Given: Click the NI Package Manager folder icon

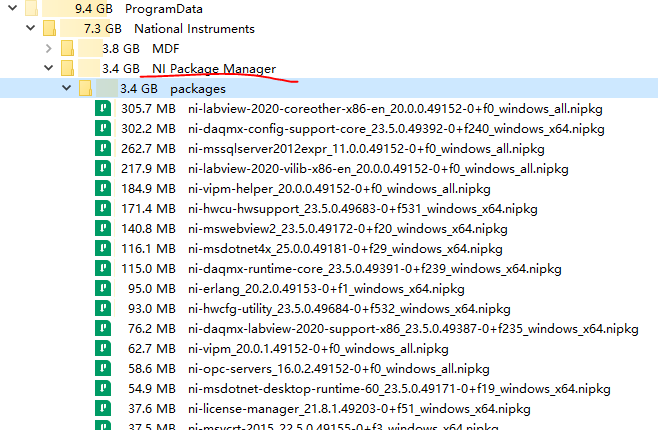Looking at the screenshot, I should [67, 68].
